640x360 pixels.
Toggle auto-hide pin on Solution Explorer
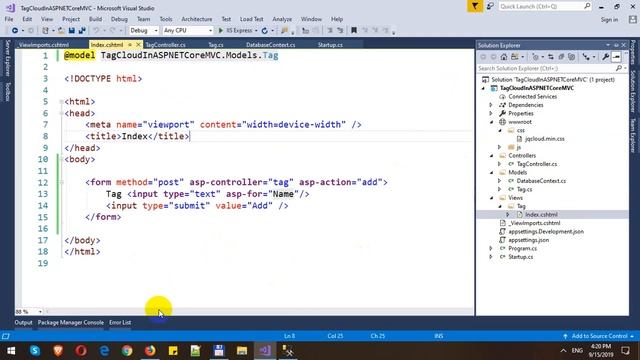616,45
